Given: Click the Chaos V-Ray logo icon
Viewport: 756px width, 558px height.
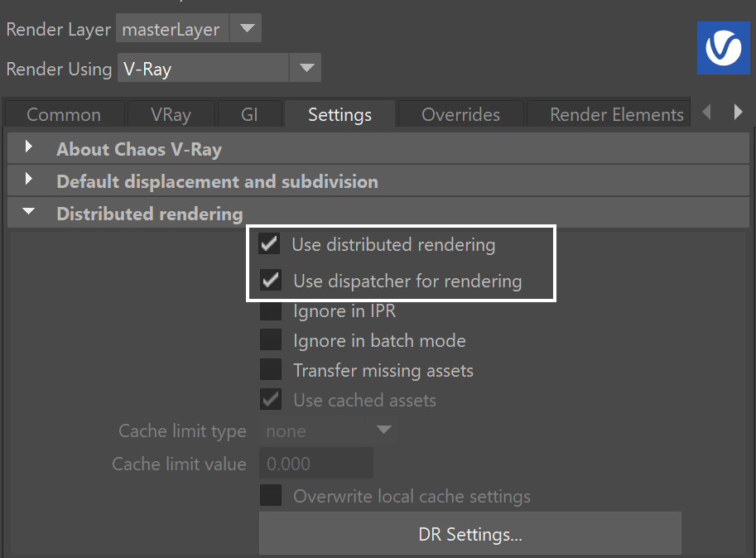Looking at the screenshot, I should tap(723, 48).
